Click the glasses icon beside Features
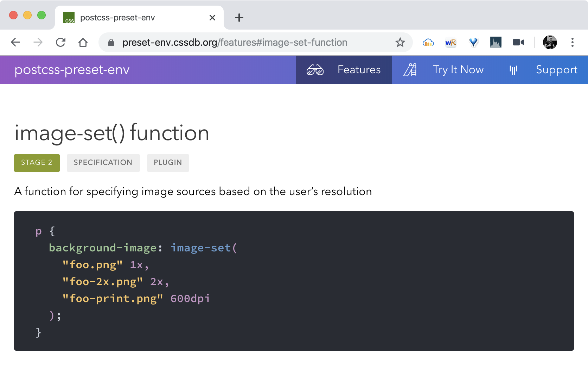The image size is (588, 369). coord(315,70)
